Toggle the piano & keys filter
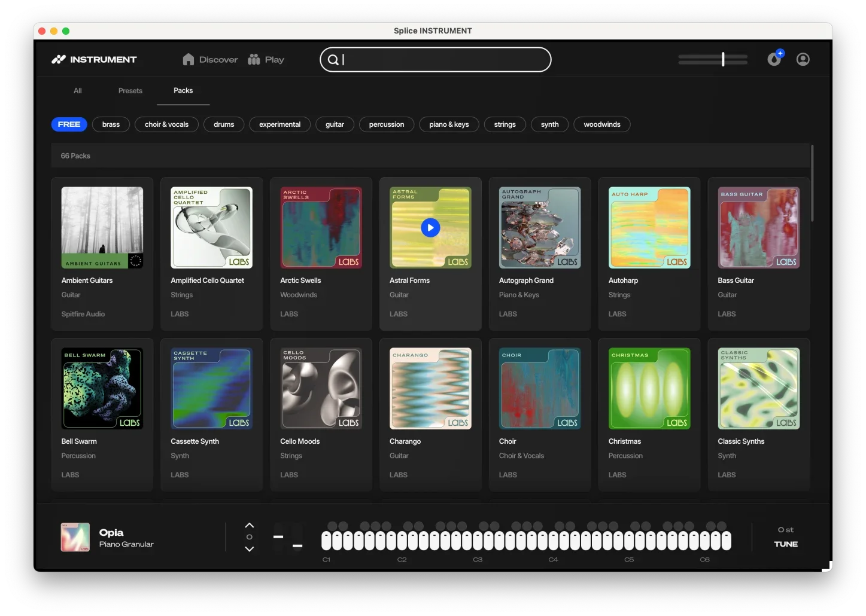The image size is (866, 616). click(449, 124)
